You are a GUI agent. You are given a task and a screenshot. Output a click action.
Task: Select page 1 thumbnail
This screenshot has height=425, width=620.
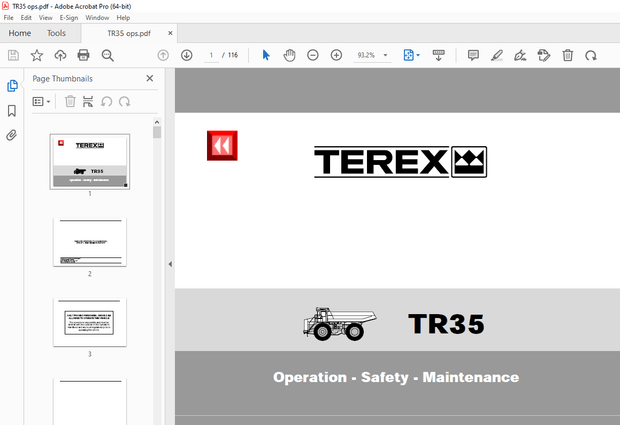coord(90,161)
